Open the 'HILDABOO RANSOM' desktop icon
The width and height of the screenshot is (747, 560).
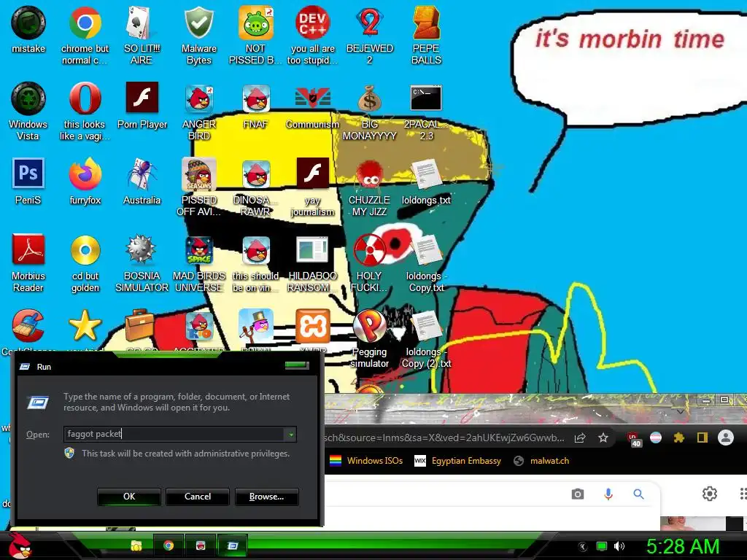pos(312,262)
